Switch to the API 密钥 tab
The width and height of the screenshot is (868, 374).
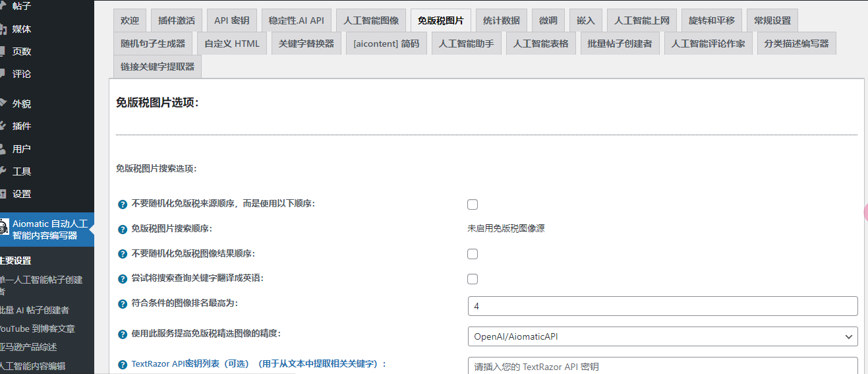click(231, 20)
